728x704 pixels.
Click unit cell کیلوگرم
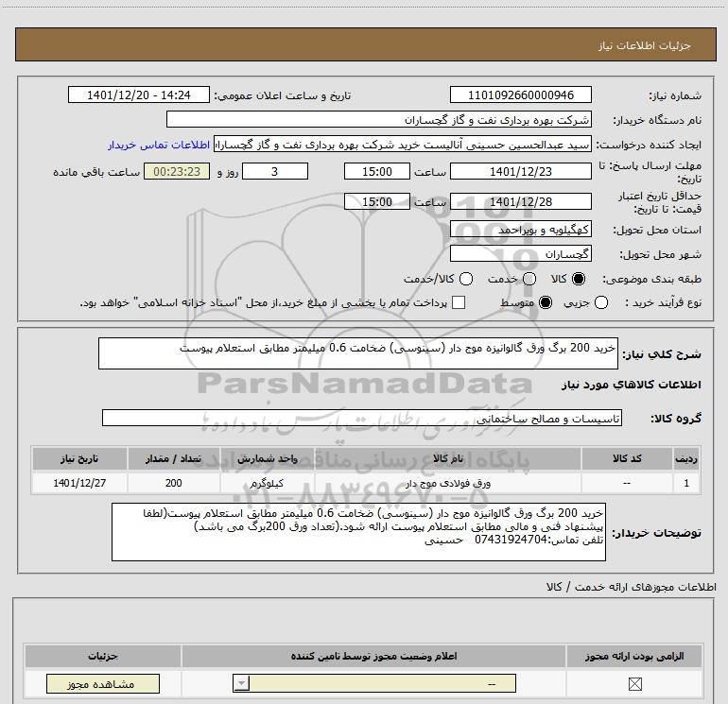click(x=267, y=483)
